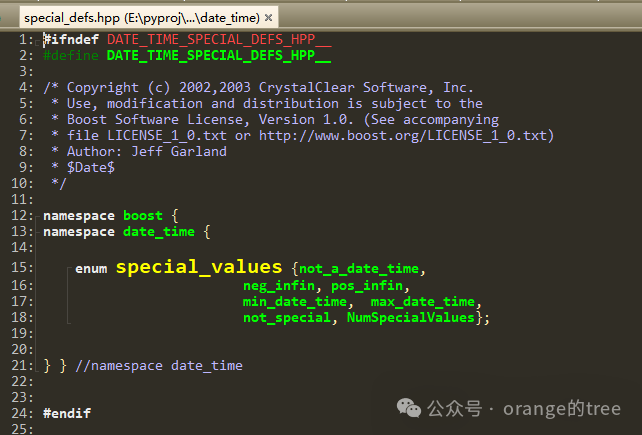Click the $Date$ keyword on line 9

(91, 167)
